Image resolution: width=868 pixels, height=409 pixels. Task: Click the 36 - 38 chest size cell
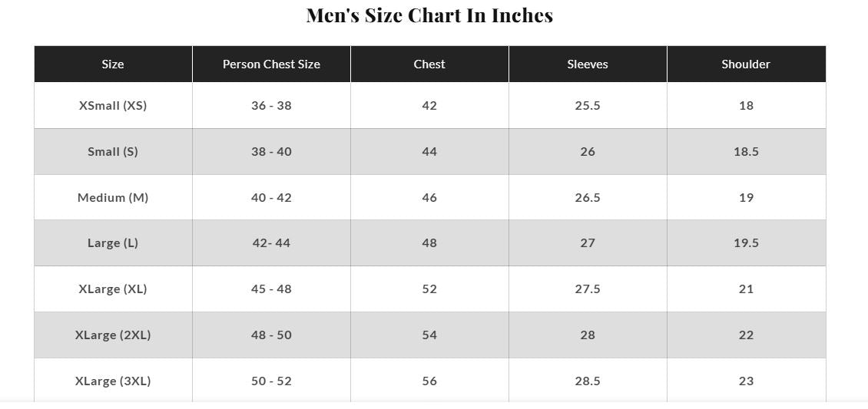[x=271, y=106]
